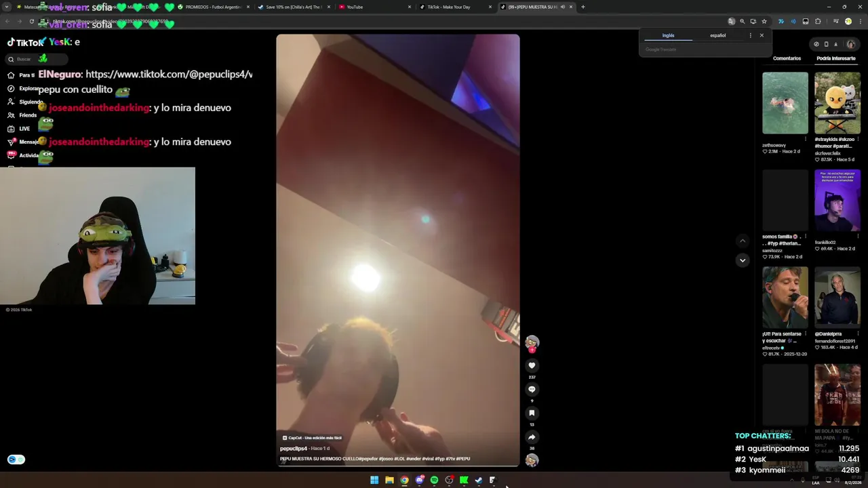Open Chrome from taskbar
Image resolution: width=868 pixels, height=488 pixels.
coord(404,480)
